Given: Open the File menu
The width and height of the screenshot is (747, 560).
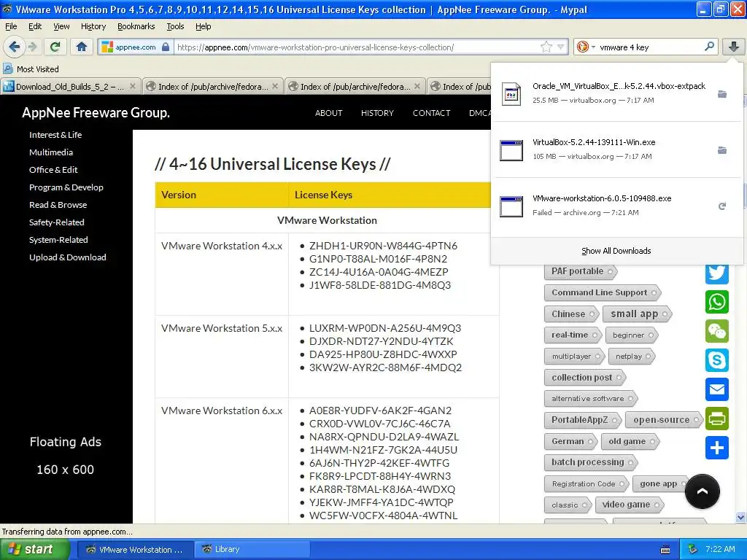Looking at the screenshot, I should click(11, 26).
